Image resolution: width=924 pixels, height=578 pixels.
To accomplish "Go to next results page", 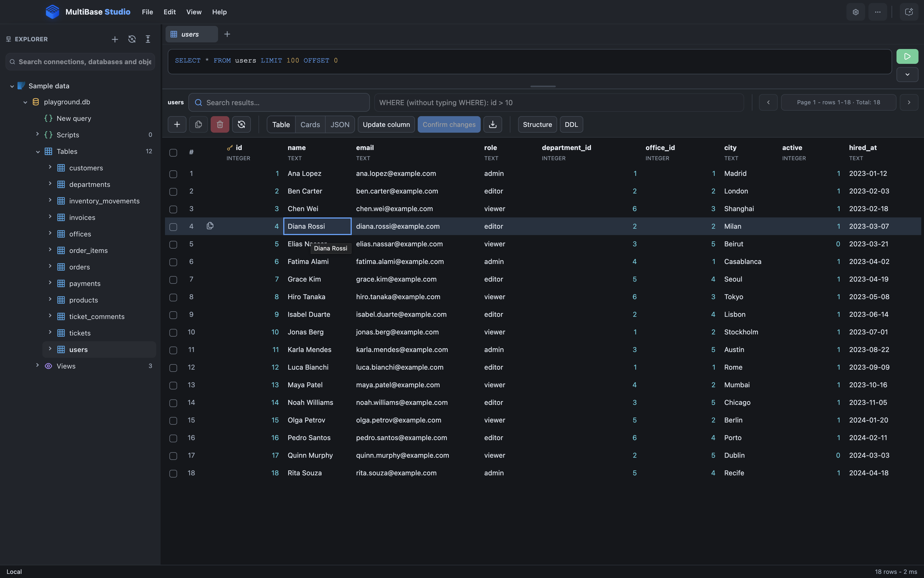I will (909, 102).
